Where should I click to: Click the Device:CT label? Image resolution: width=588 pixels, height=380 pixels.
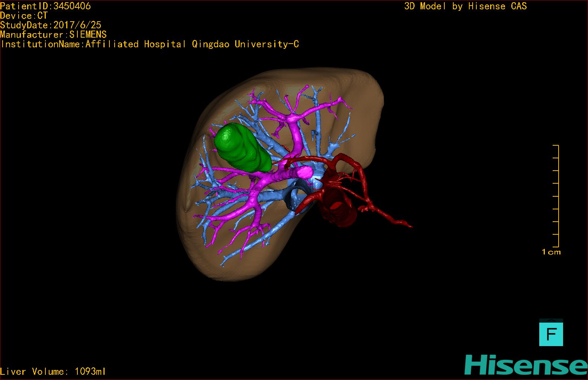coord(24,16)
